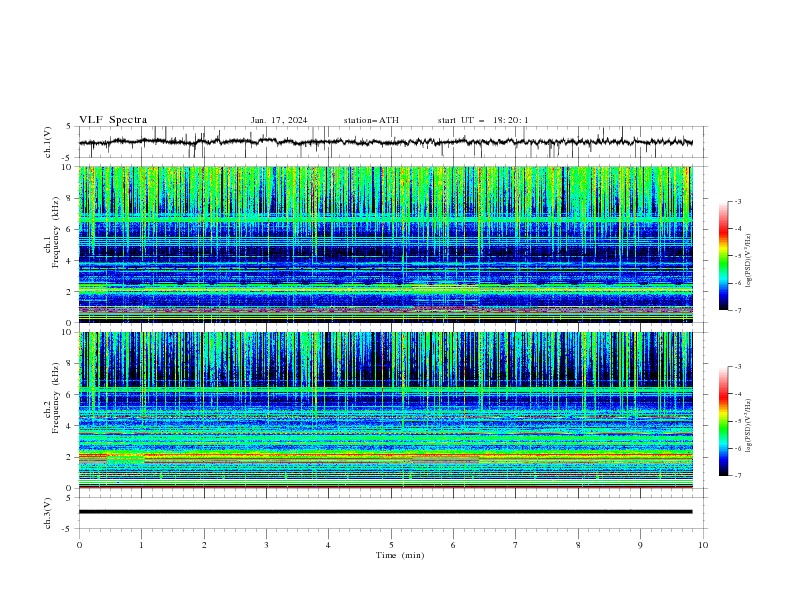This screenshot has height=612, width=792.
Task: Select the "start UT = 18:20:1" header text
Action: tap(482, 120)
